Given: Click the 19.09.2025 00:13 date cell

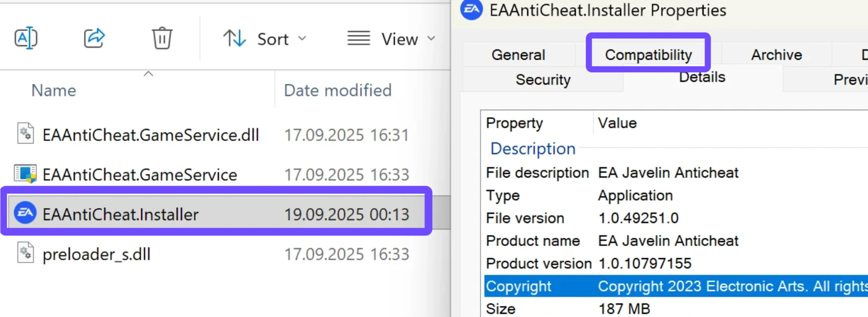Looking at the screenshot, I should pyautogui.click(x=347, y=214).
